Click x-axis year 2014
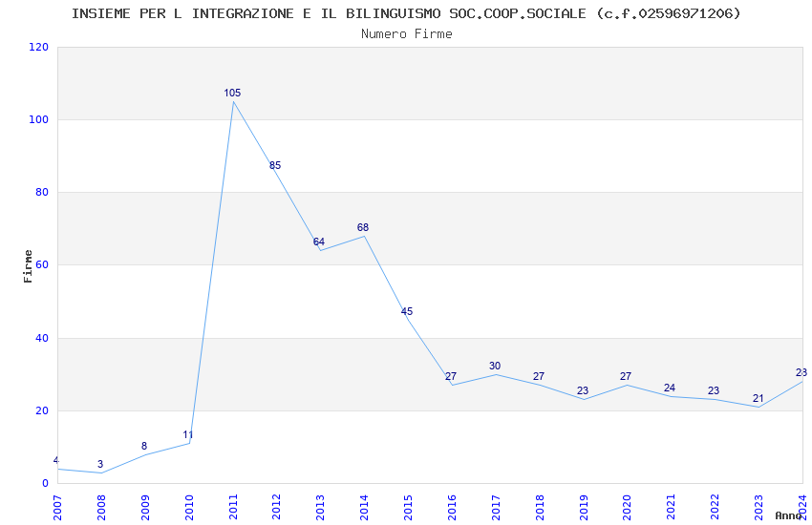Screen dimensions: 812x525 click(364, 508)
